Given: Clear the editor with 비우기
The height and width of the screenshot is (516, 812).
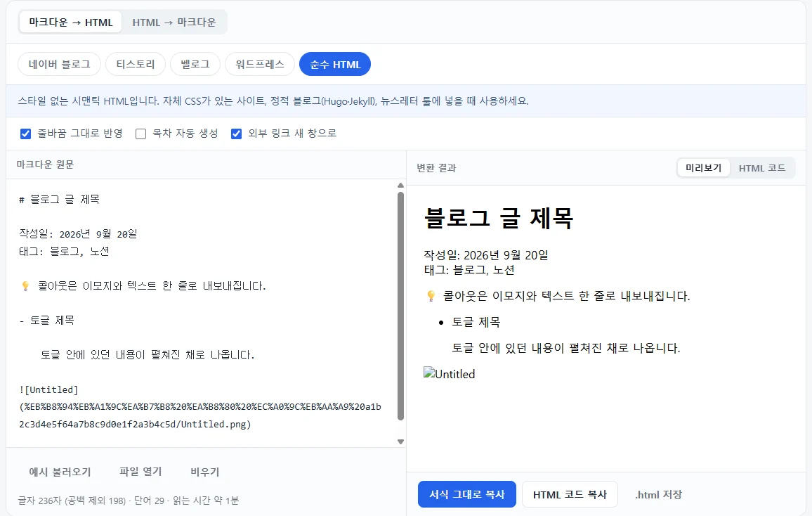Looking at the screenshot, I should 205,472.
